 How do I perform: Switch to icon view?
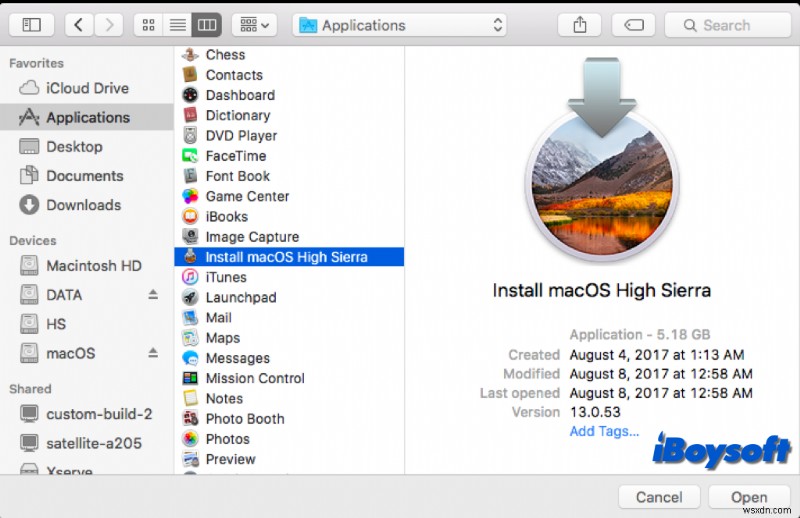[148, 25]
